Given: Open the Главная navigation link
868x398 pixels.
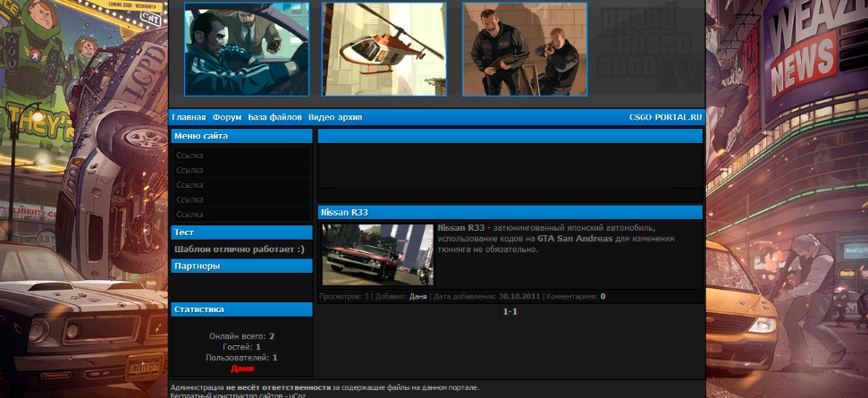Looking at the screenshot, I should pyautogui.click(x=189, y=117).
